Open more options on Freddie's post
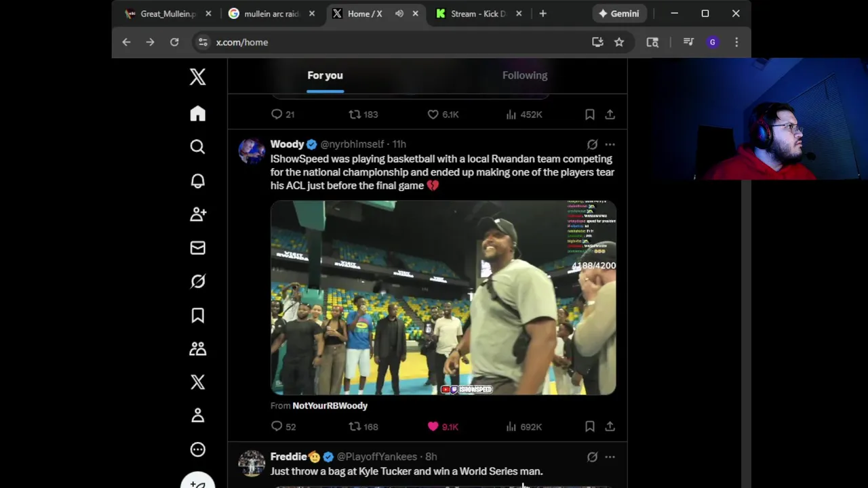The image size is (868, 488). coord(610,457)
